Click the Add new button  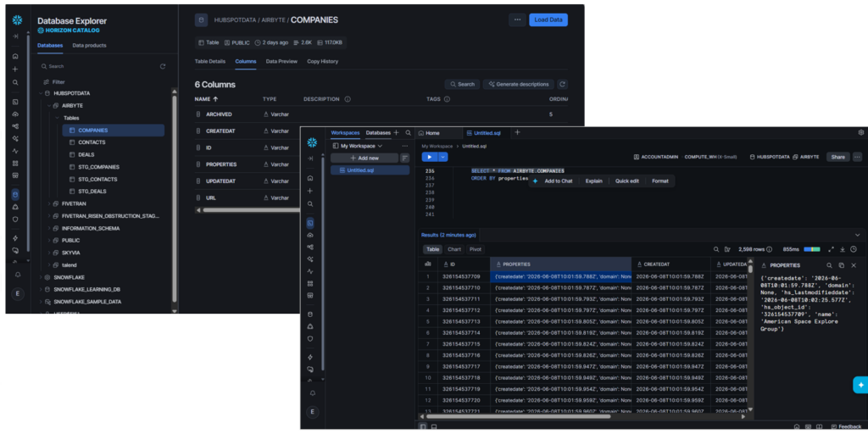[x=364, y=158]
